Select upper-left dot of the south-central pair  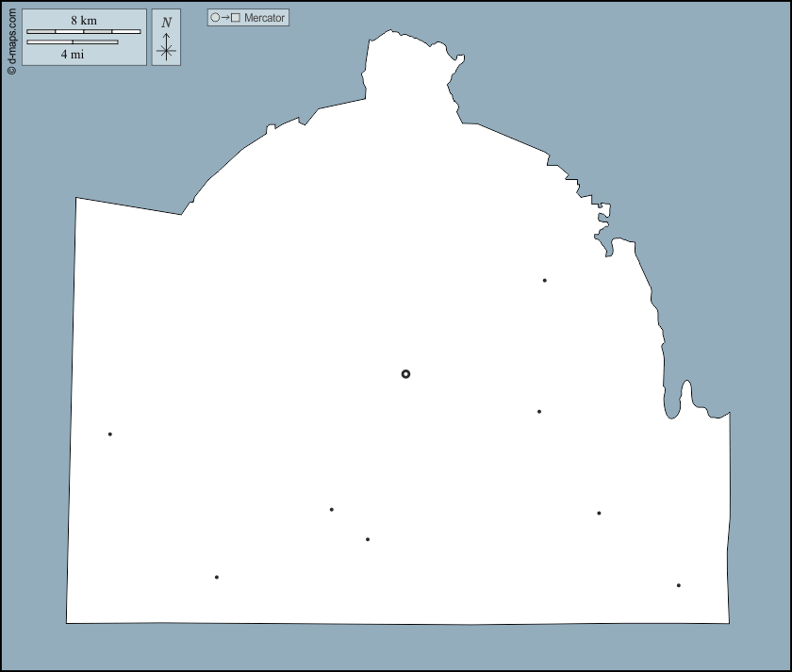coord(331,510)
